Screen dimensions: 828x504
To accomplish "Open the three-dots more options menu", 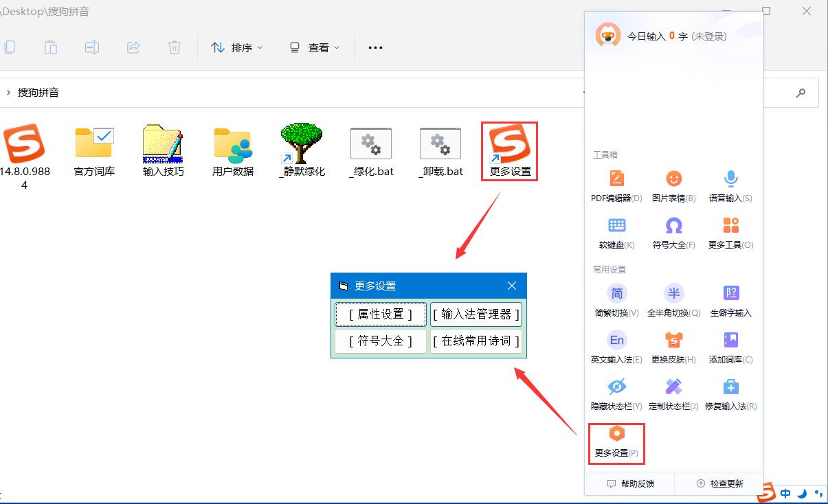I will coord(375,47).
